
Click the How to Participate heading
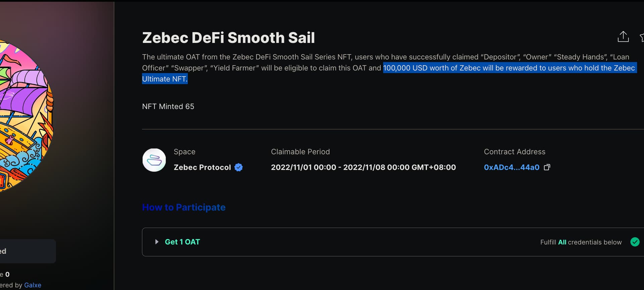pos(184,207)
